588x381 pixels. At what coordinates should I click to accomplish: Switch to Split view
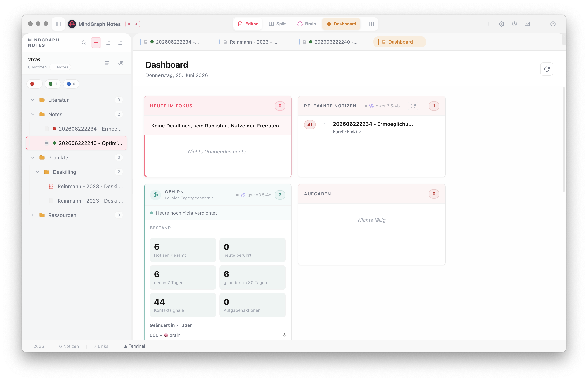coord(277,24)
